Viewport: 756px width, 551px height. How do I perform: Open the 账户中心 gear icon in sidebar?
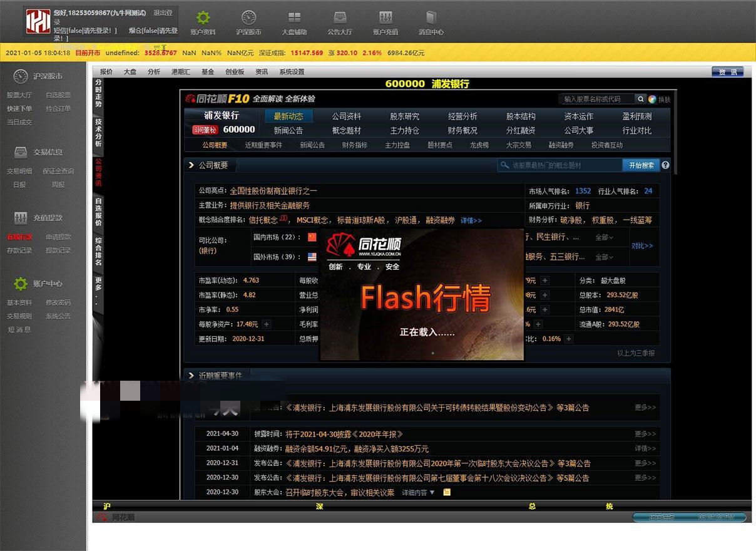coord(20,283)
